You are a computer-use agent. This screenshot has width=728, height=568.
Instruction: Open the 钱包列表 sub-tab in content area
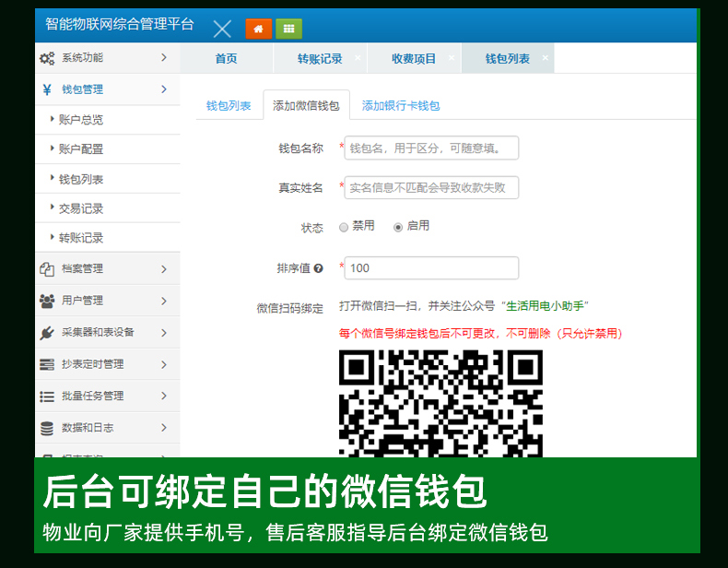pos(229,106)
